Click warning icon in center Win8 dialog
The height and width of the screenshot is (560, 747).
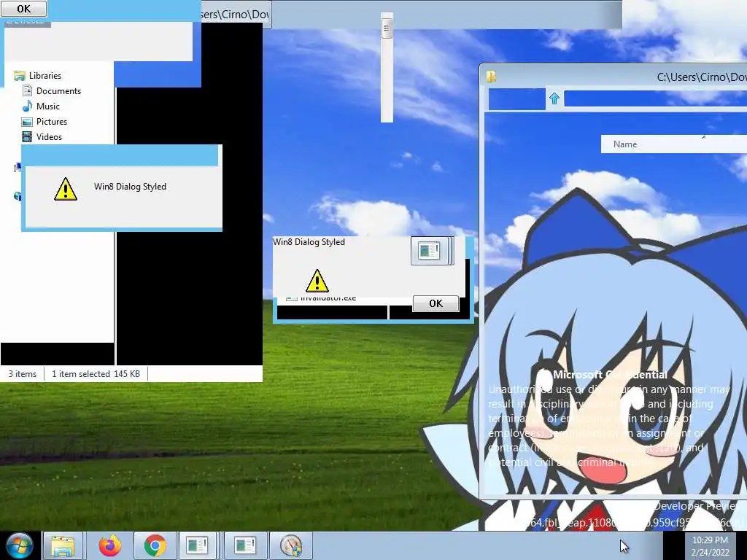click(317, 281)
